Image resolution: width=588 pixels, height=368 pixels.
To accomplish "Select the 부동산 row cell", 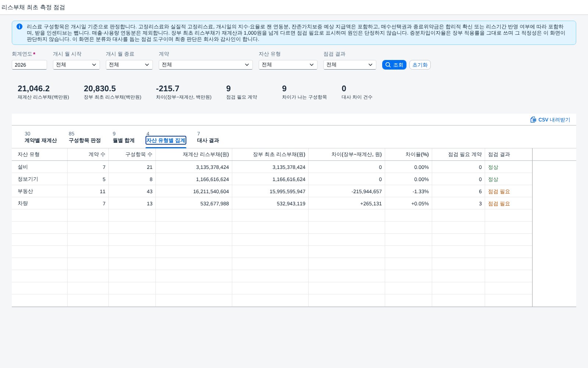I will [40, 191].
